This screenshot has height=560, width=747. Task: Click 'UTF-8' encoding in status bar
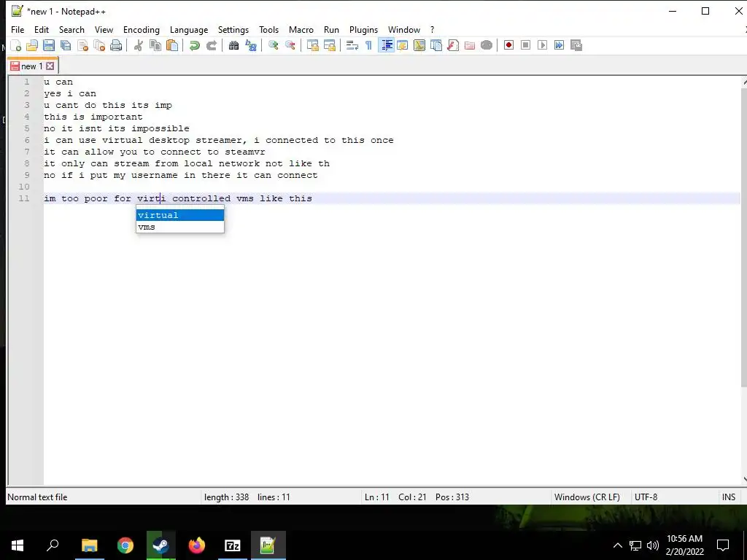coord(646,497)
